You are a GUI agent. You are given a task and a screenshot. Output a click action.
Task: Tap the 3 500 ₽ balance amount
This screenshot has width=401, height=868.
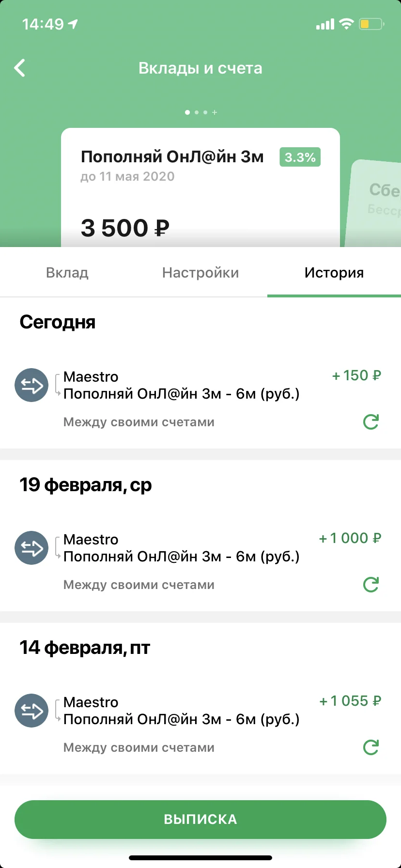tap(125, 228)
